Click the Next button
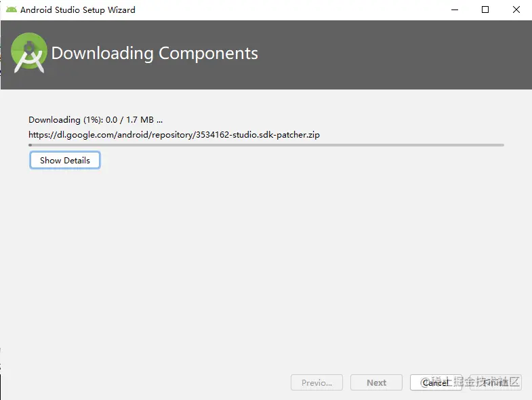Image resolution: width=532 pixels, height=400 pixels. point(376,382)
